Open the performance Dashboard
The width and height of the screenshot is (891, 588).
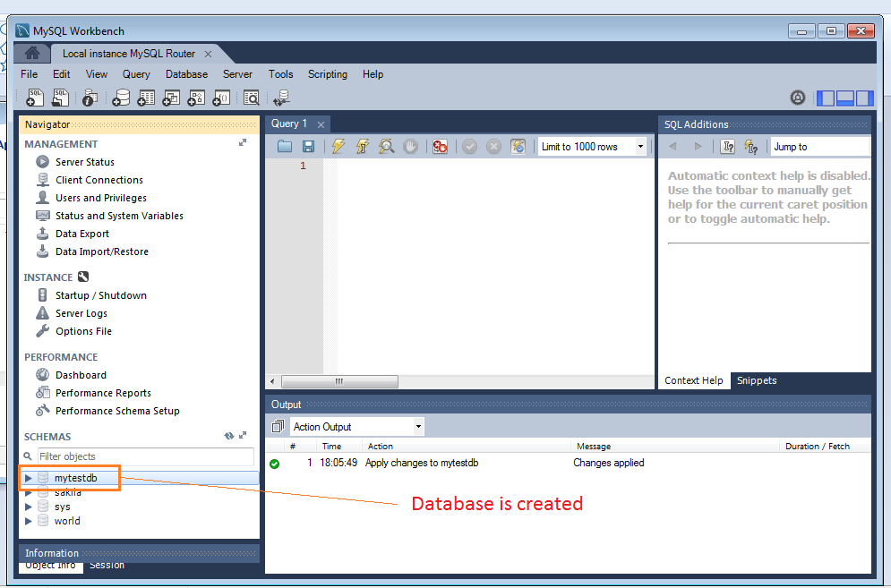tap(81, 375)
